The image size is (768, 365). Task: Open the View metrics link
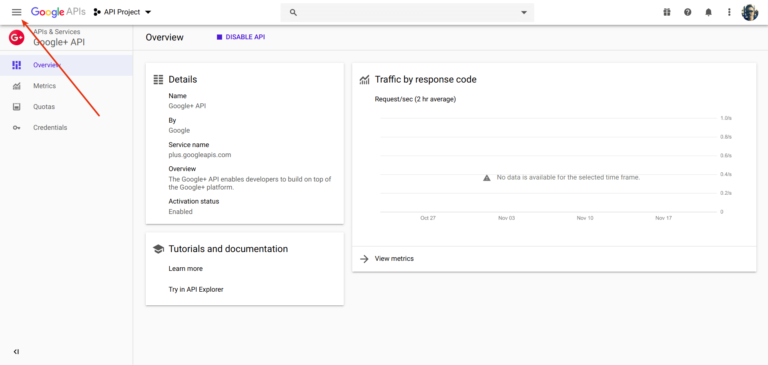pos(394,259)
